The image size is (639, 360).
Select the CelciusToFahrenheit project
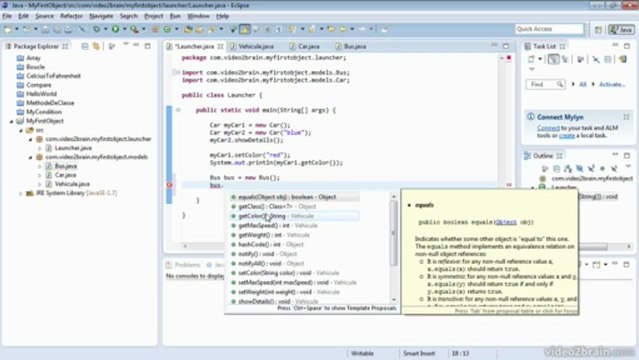(x=53, y=76)
